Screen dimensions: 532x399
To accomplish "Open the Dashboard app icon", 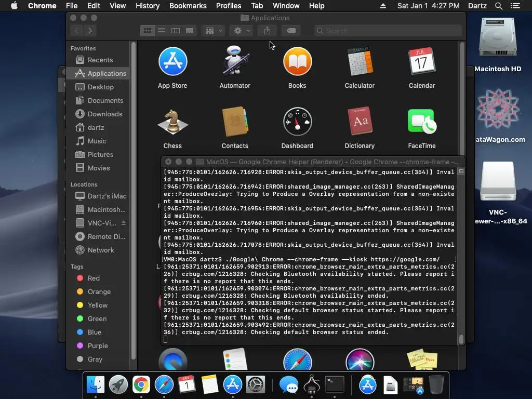I will (x=297, y=122).
